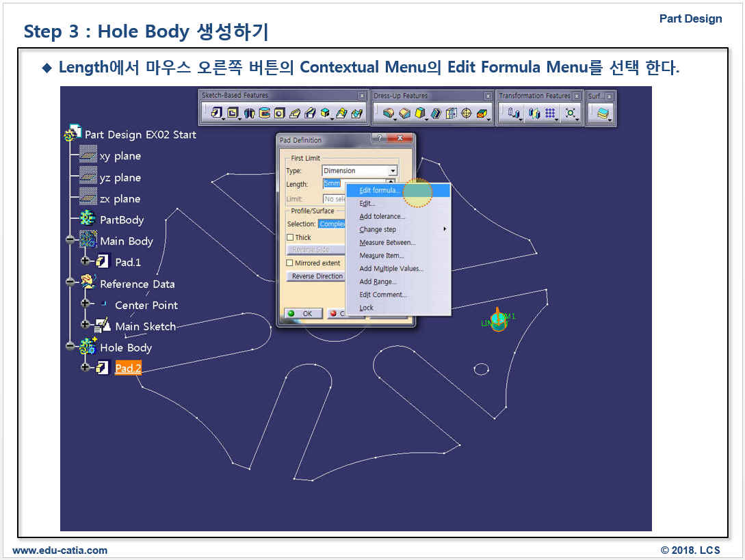This screenshot has width=745, height=560.
Task: Select the Pocket tool icon
Action: (x=233, y=113)
